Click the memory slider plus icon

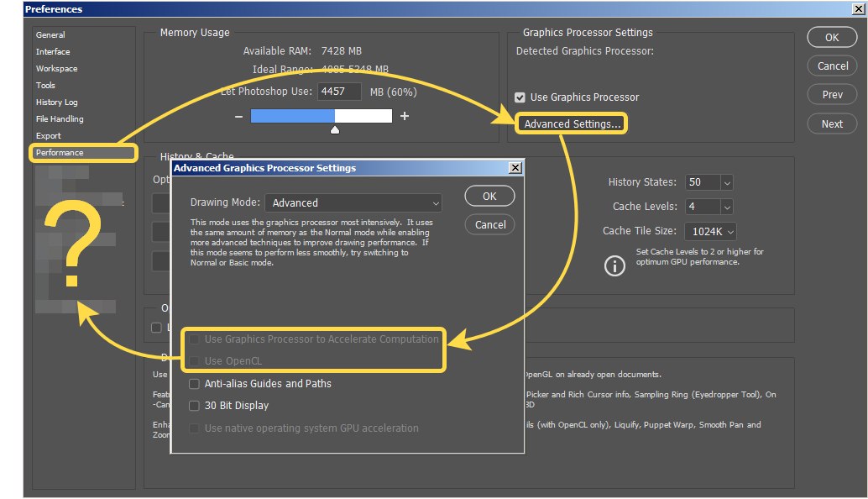click(405, 116)
